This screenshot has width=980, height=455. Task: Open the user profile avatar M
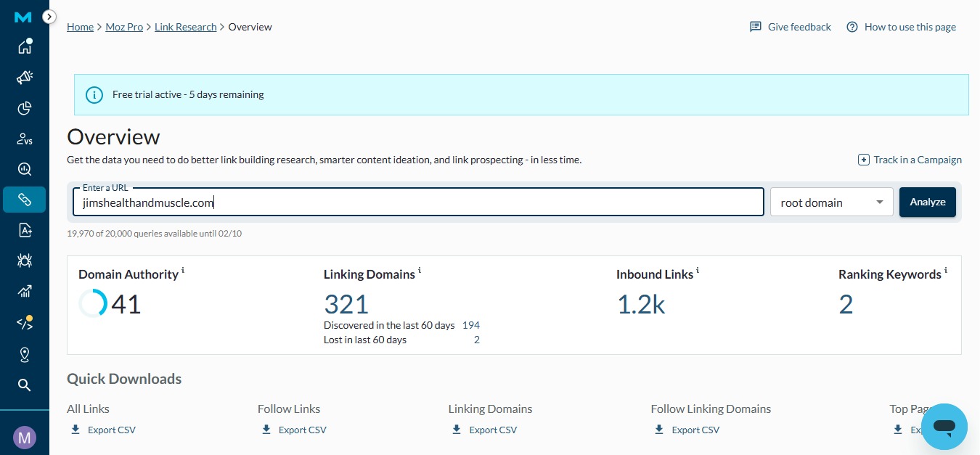pos(25,437)
